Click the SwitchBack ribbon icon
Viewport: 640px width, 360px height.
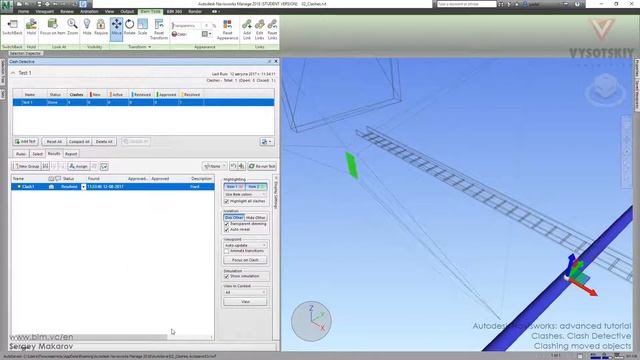12,24
